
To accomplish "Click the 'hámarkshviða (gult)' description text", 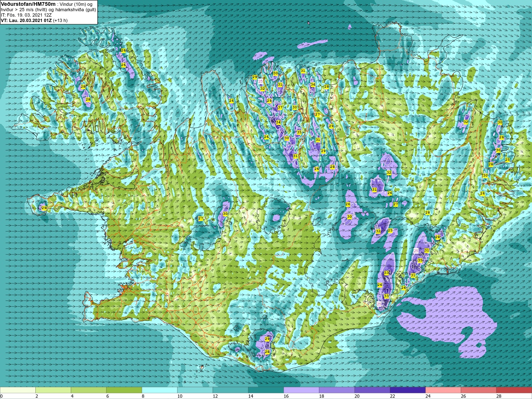I will click(75, 10).
